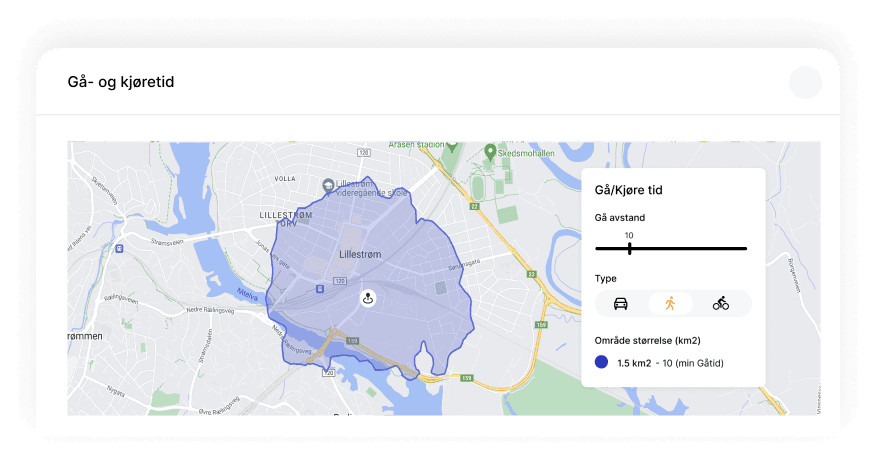Click the Lillestrøm videregående skole school icon

(328, 185)
